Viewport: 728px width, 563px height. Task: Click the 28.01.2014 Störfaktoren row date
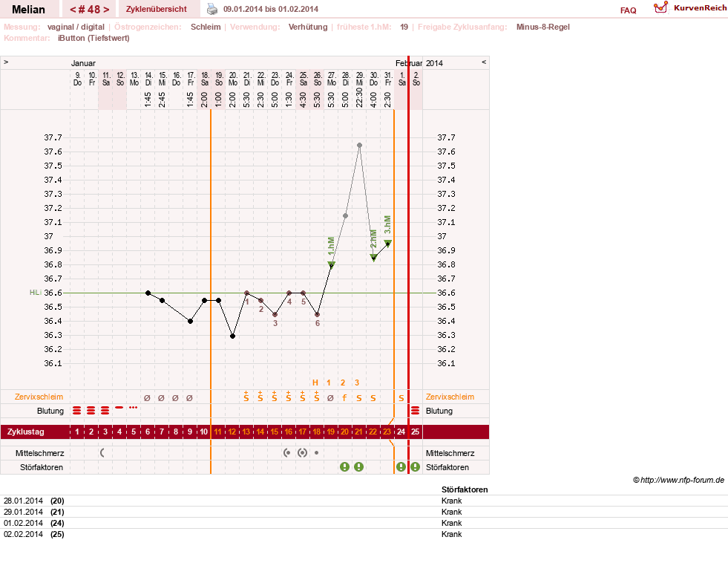pos(23,501)
